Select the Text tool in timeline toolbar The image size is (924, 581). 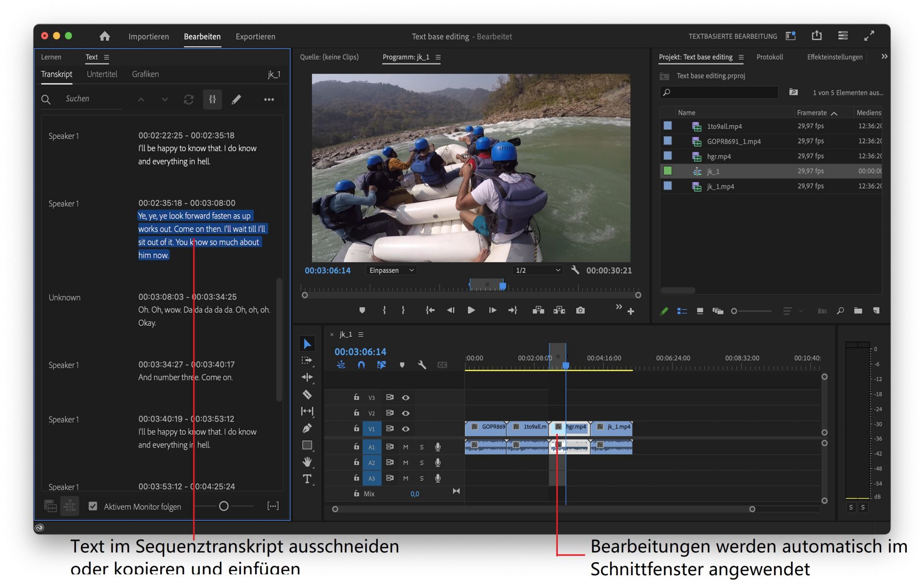[307, 478]
